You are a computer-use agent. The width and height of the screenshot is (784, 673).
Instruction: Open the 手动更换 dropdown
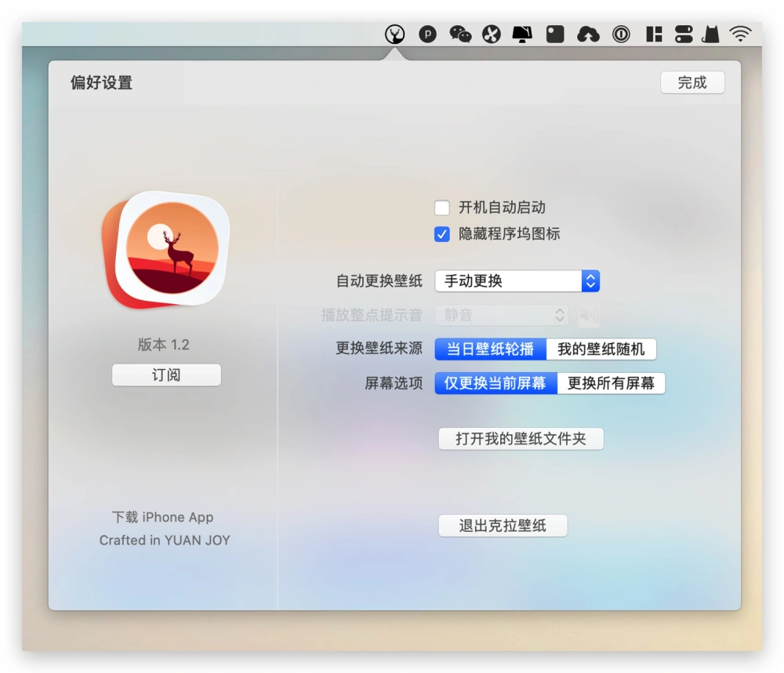[517, 280]
